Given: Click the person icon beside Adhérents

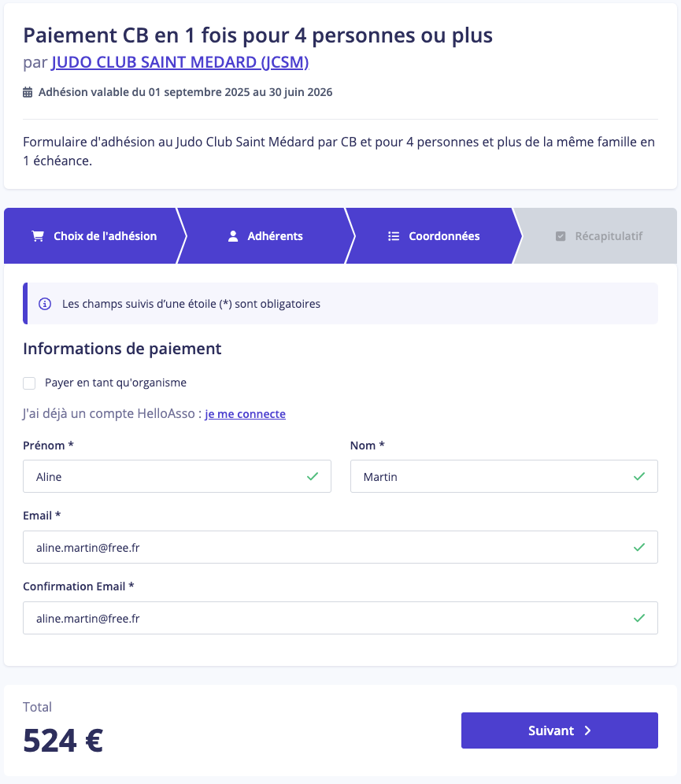Looking at the screenshot, I should point(233,236).
